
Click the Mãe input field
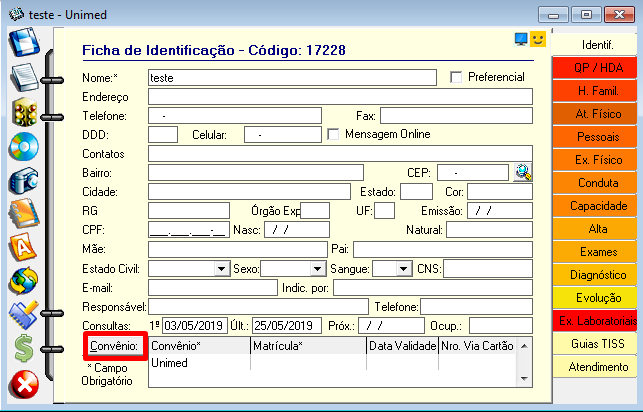point(238,249)
